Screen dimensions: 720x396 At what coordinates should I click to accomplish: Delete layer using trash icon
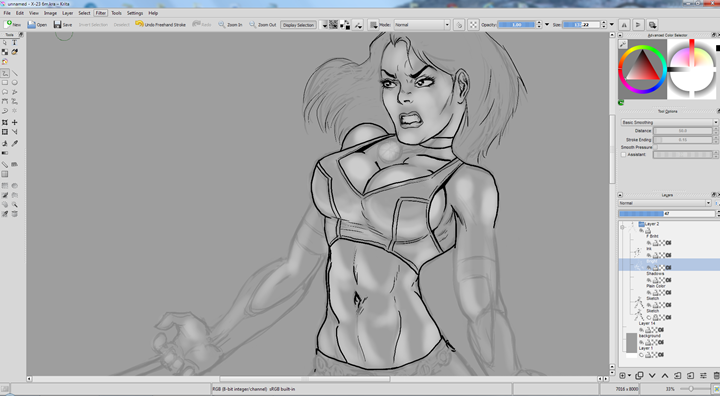[716, 376]
